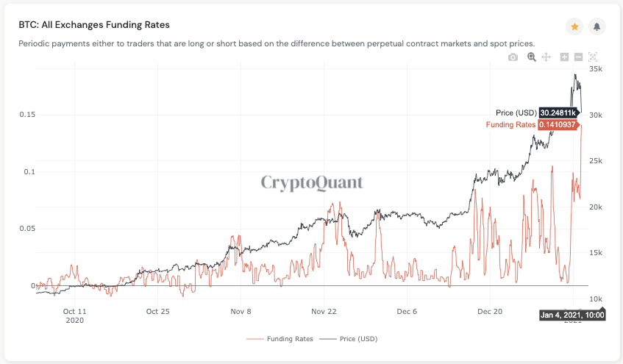Click the 35k price axis label
Screen dimensions: 623x364
coord(596,68)
